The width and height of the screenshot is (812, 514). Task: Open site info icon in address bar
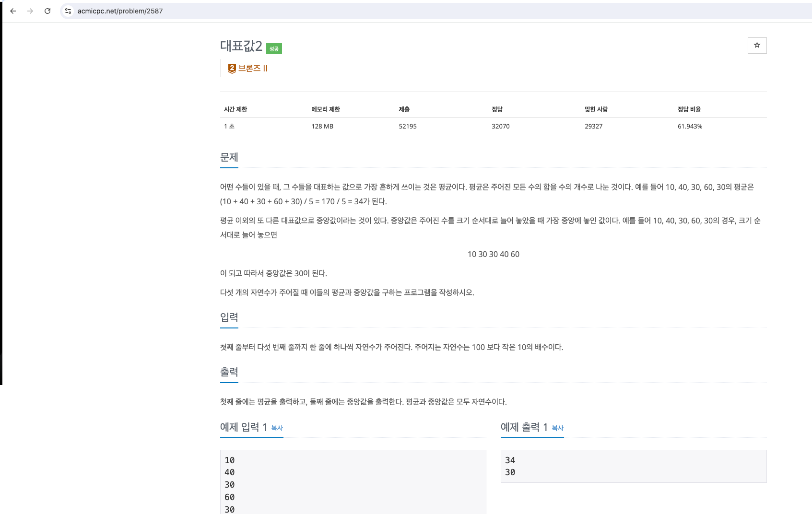point(68,11)
